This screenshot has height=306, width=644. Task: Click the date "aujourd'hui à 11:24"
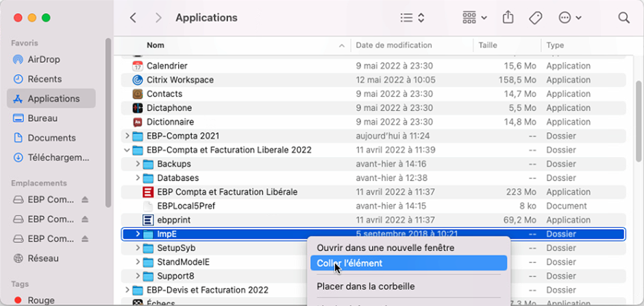(392, 136)
